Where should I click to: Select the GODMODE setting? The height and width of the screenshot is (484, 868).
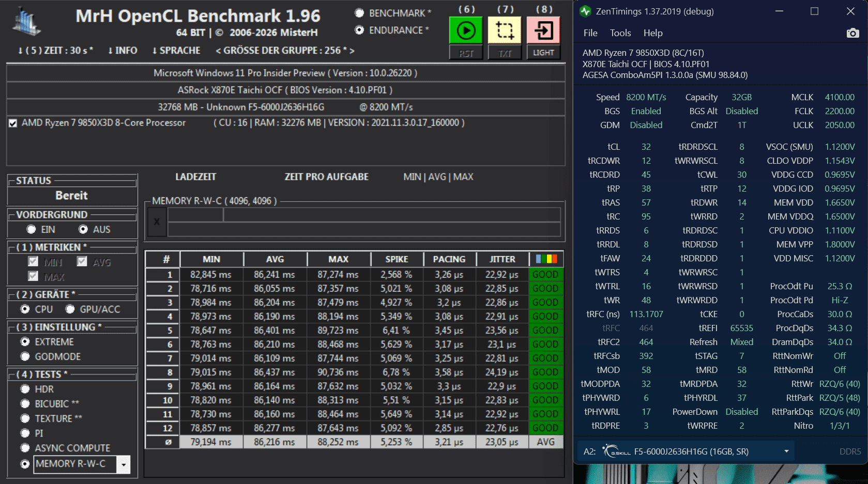[x=25, y=356]
